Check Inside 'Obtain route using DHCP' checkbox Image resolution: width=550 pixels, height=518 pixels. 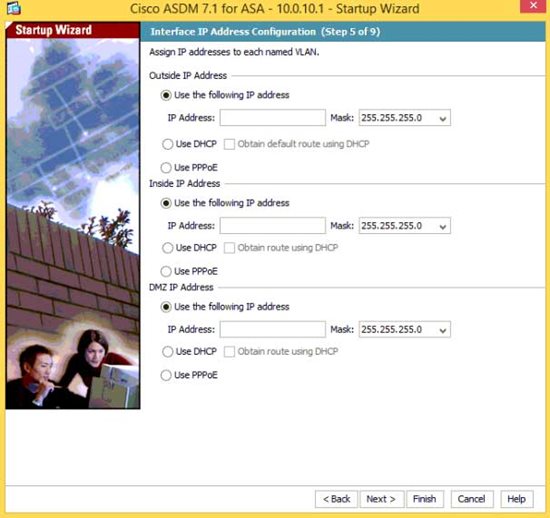coord(229,248)
